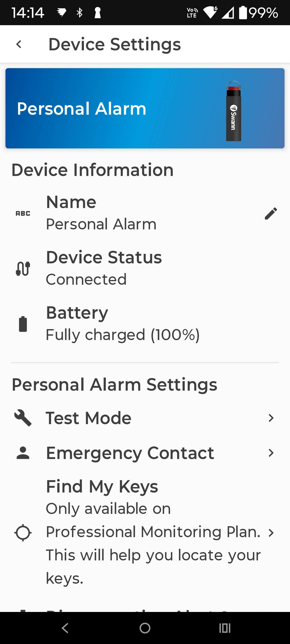
Task: Tap the ABC name icon
Action: coord(23,213)
